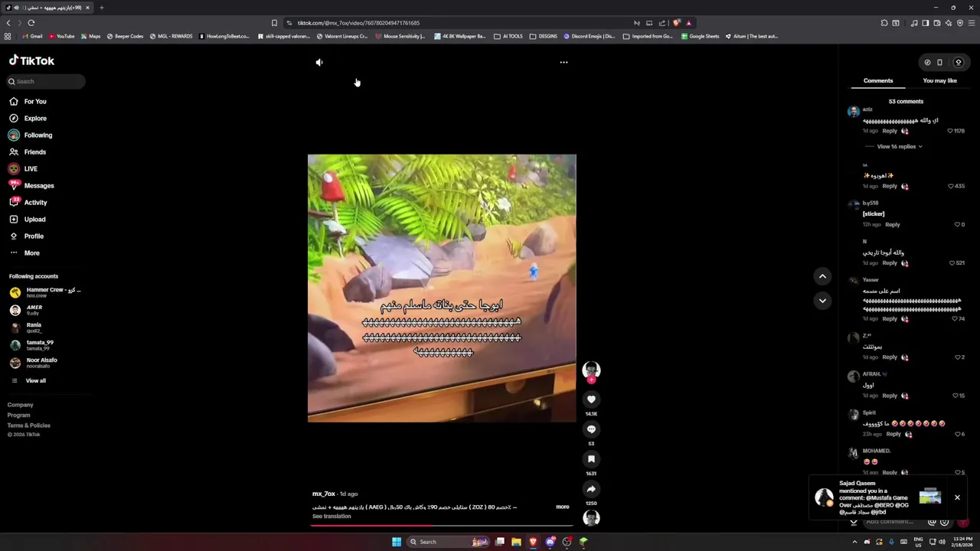This screenshot has width=980, height=551.
Task: Open Rania following account
Action: coord(25,328)
